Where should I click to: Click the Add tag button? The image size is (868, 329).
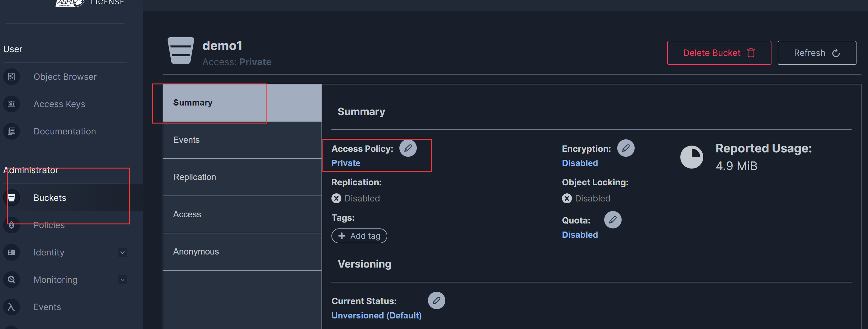(x=359, y=236)
